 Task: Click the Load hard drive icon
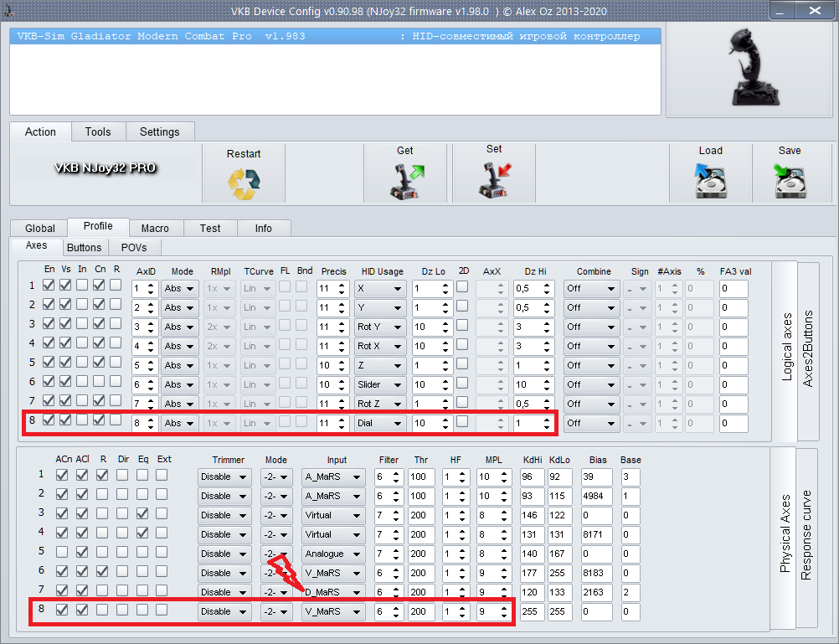(710, 180)
